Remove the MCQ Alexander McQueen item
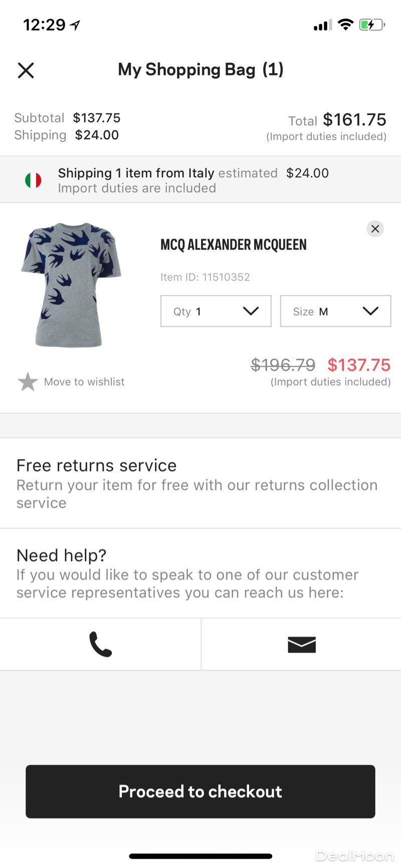This screenshot has width=401, height=868. 375,229
